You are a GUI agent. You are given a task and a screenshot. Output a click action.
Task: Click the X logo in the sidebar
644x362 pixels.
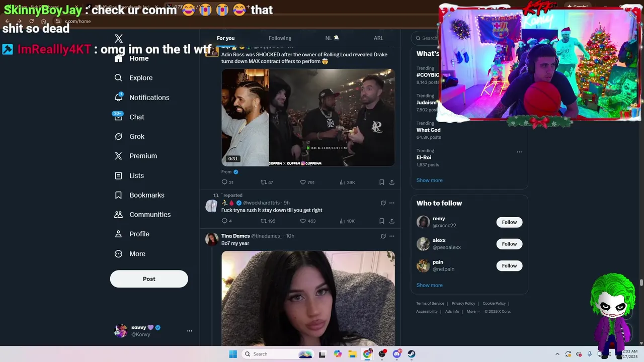point(119,39)
